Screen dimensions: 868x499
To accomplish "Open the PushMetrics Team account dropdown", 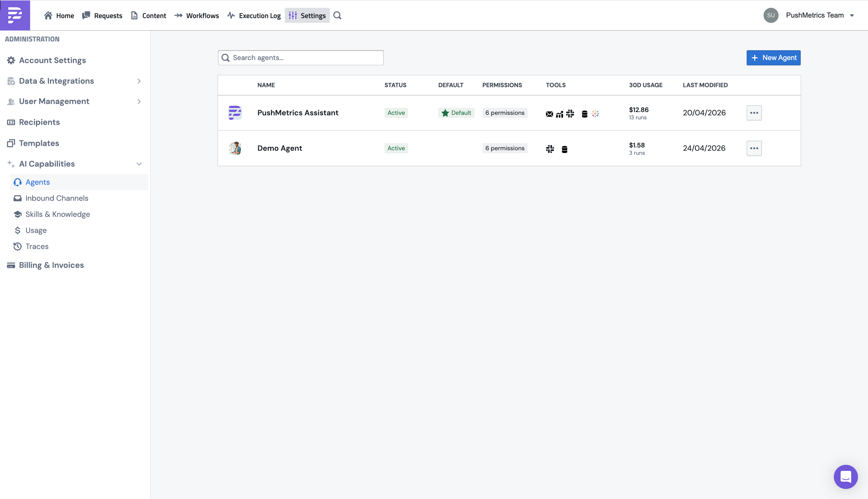I will click(820, 15).
